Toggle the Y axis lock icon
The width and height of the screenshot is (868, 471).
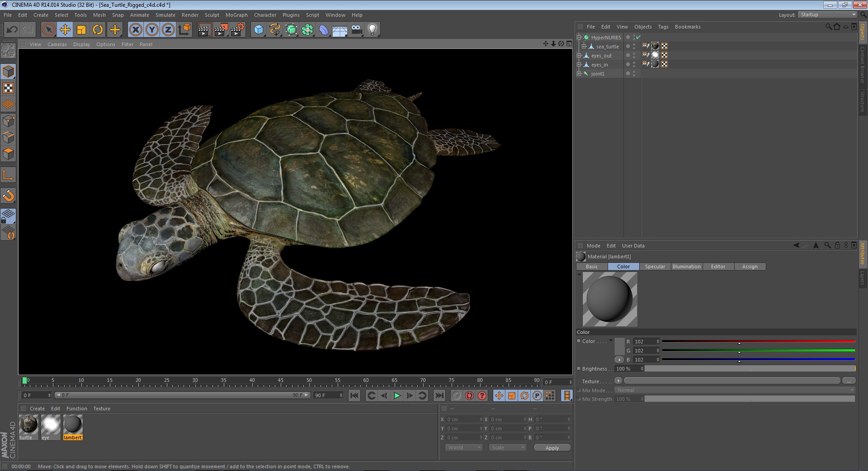(x=152, y=30)
